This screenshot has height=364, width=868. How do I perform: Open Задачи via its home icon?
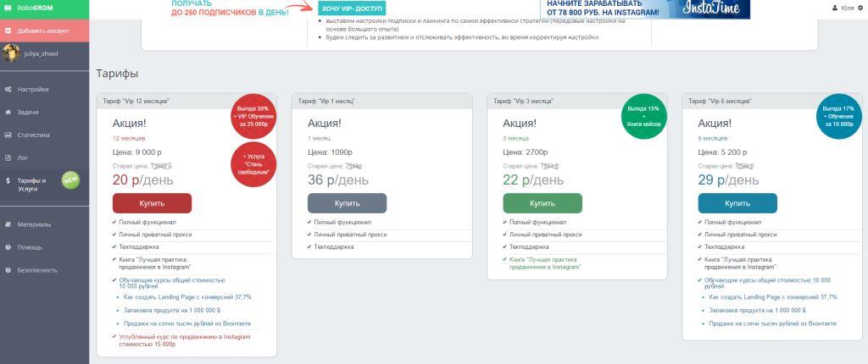pos(8,112)
